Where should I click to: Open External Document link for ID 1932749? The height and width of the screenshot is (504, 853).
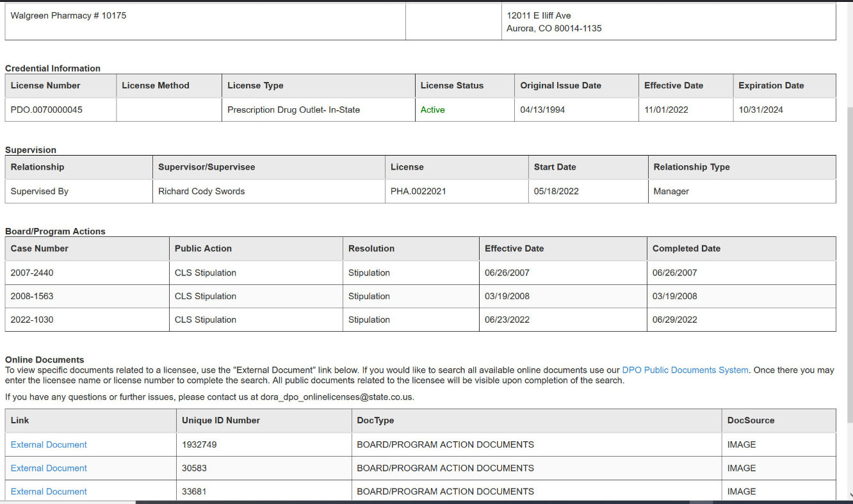[x=49, y=444]
